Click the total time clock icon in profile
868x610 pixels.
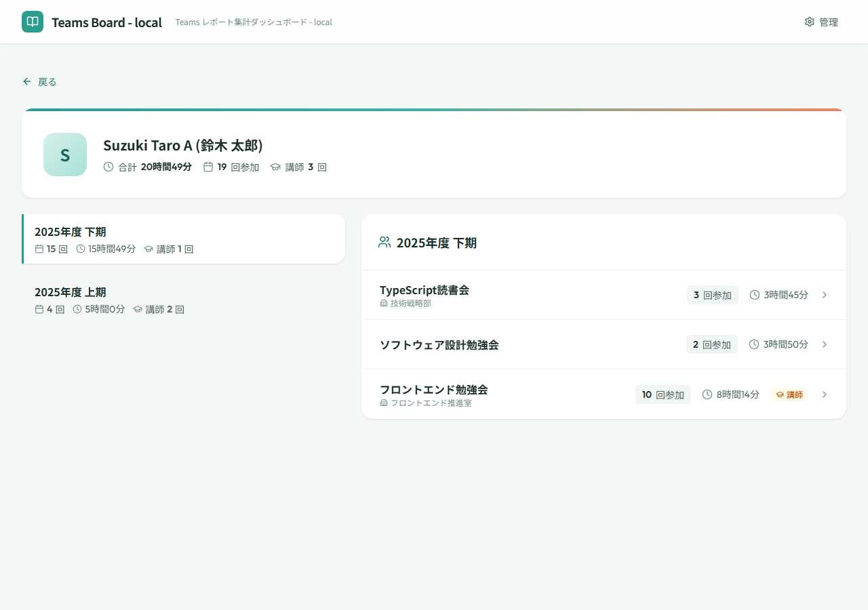pos(108,167)
